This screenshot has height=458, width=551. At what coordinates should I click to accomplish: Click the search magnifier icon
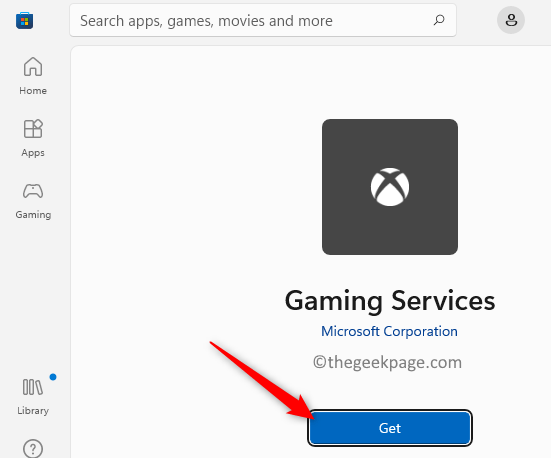point(439,20)
